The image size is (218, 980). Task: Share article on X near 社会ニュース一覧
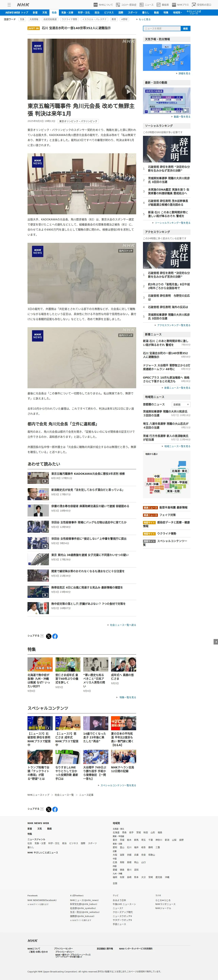tap(48, 636)
